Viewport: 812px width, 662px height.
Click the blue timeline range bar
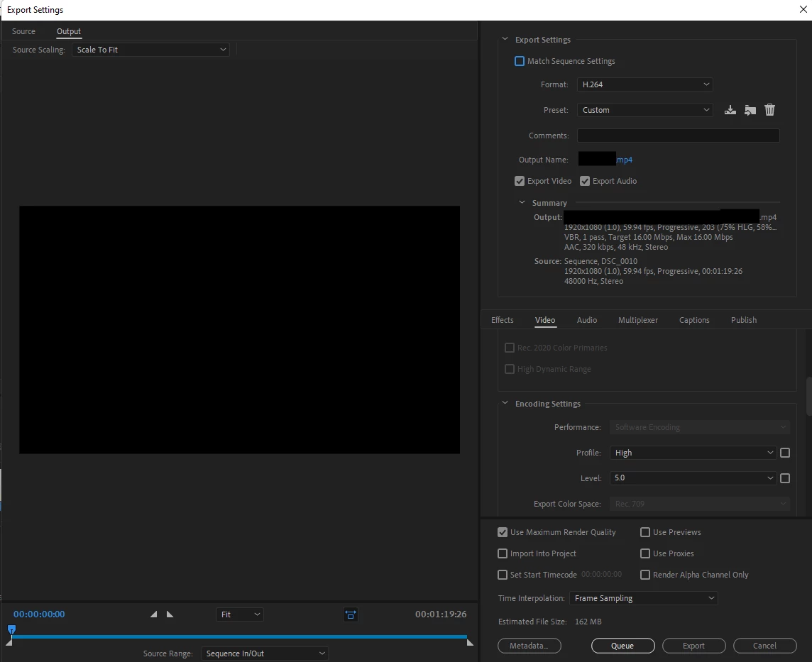coord(238,636)
